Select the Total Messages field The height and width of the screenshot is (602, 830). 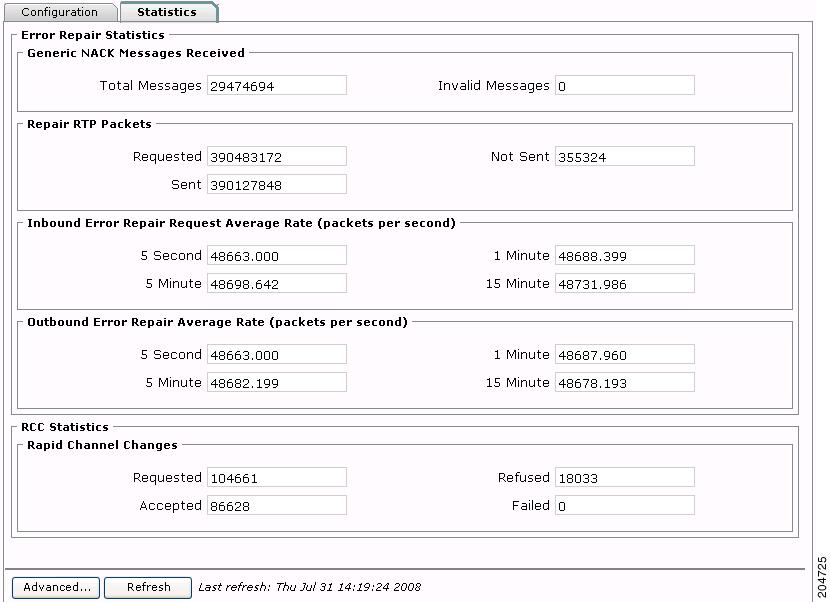click(x=277, y=86)
